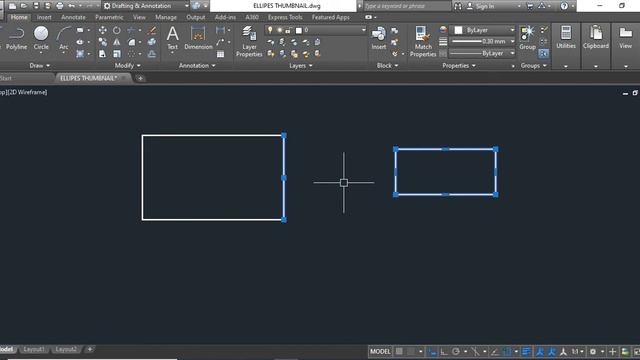Select the Circle draw tool
Image resolution: width=640 pixels, height=360 pixels.
41,38
